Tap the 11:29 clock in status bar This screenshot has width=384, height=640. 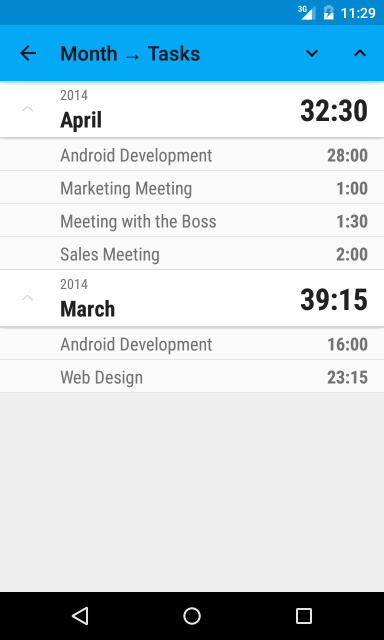[x=358, y=13]
